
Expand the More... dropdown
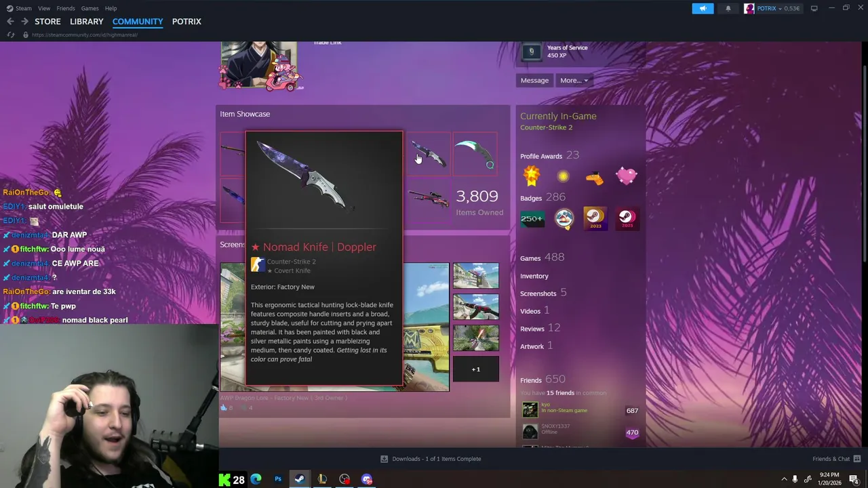pos(574,80)
